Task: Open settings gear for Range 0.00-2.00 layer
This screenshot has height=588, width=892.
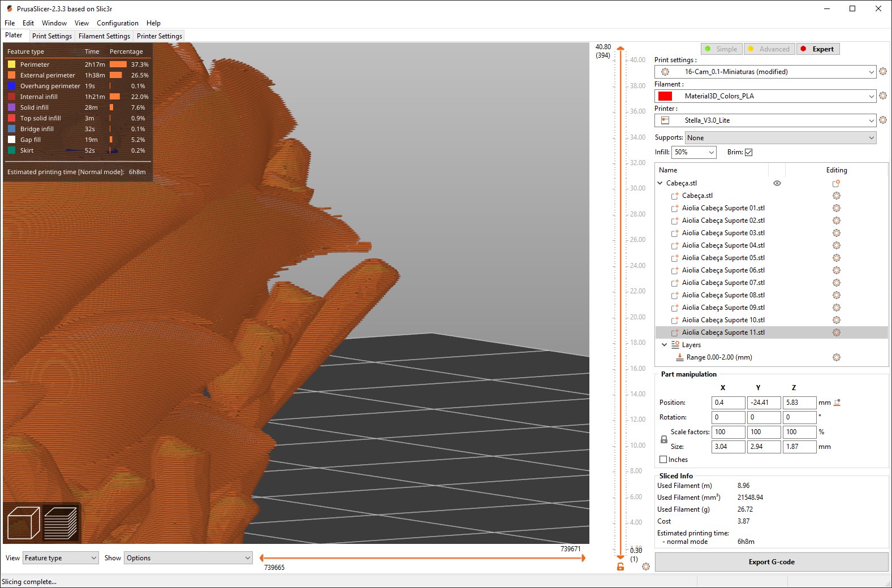Action: [836, 357]
